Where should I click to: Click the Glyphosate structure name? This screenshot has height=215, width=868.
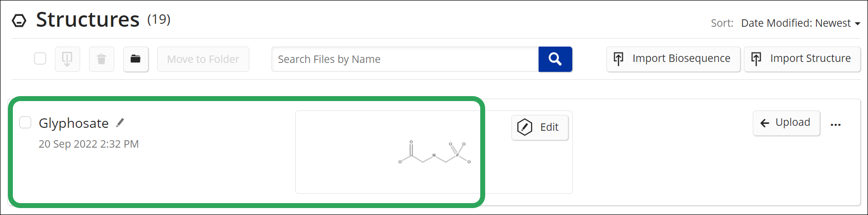pyautogui.click(x=74, y=123)
